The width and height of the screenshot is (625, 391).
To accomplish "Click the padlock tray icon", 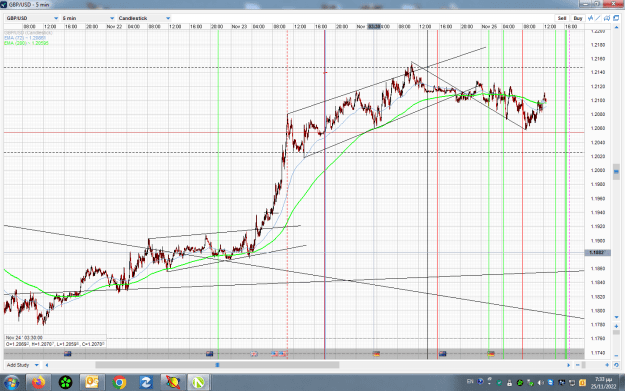I will coord(509,383).
